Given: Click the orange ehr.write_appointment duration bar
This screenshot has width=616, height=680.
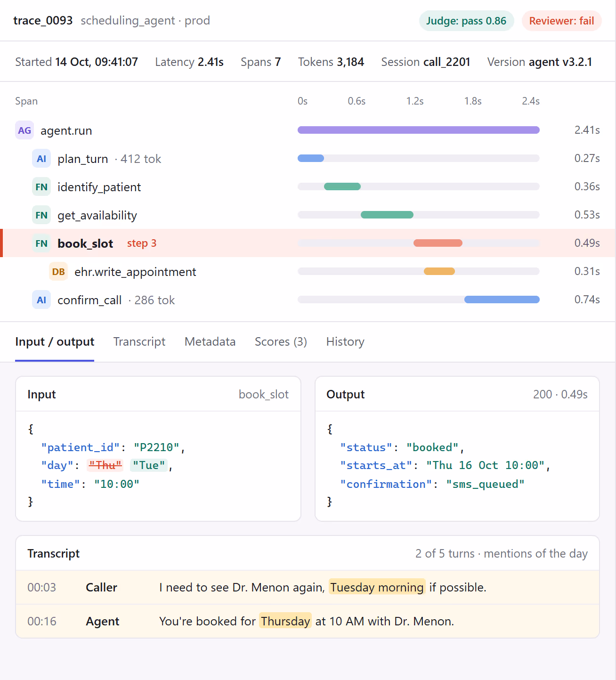Looking at the screenshot, I should click(x=439, y=271).
